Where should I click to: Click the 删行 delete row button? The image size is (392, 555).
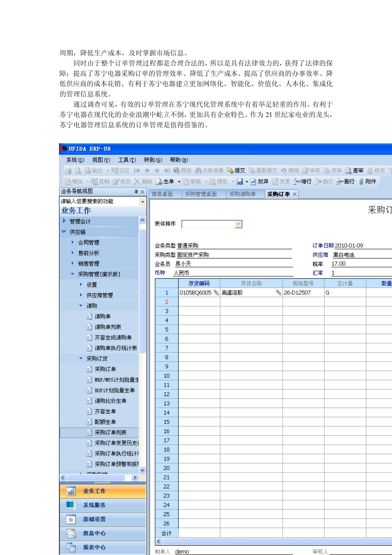[x=345, y=181]
